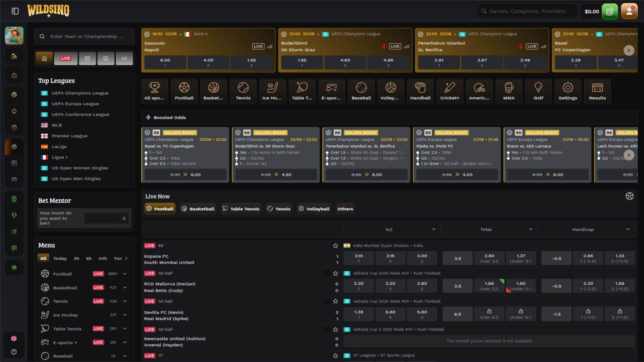Viewport: 644px width, 362px height.
Task: Click the green coins deposit icon
Action: [x=610, y=11]
